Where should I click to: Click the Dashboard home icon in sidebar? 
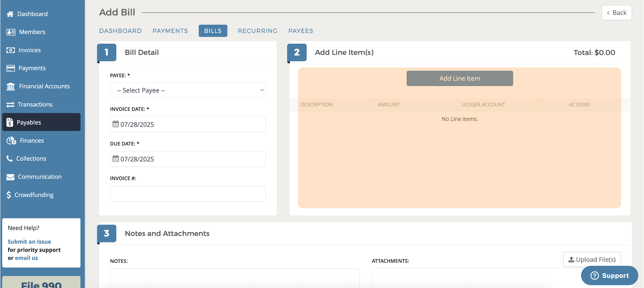click(10, 14)
